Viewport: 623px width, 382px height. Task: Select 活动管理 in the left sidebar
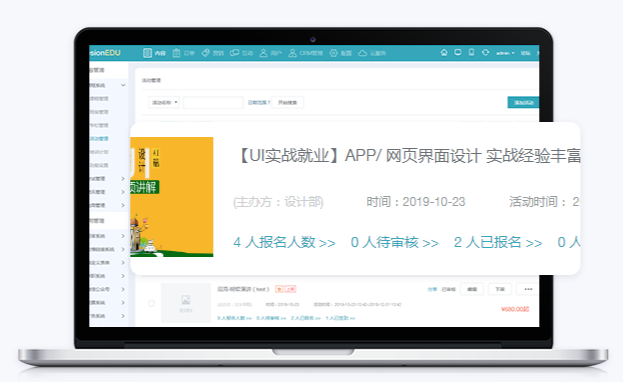tap(99, 139)
